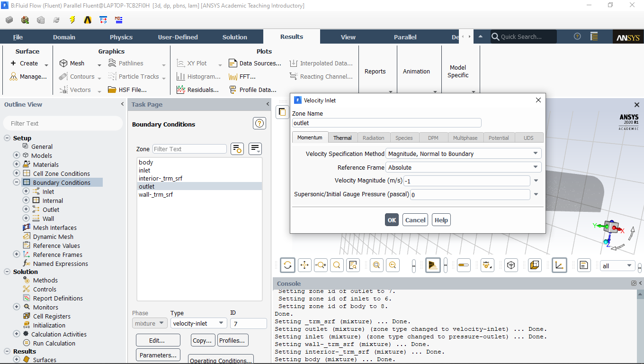Click the translate/pan view tool
Viewport: 644px width, 364px height.
tap(304, 265)
